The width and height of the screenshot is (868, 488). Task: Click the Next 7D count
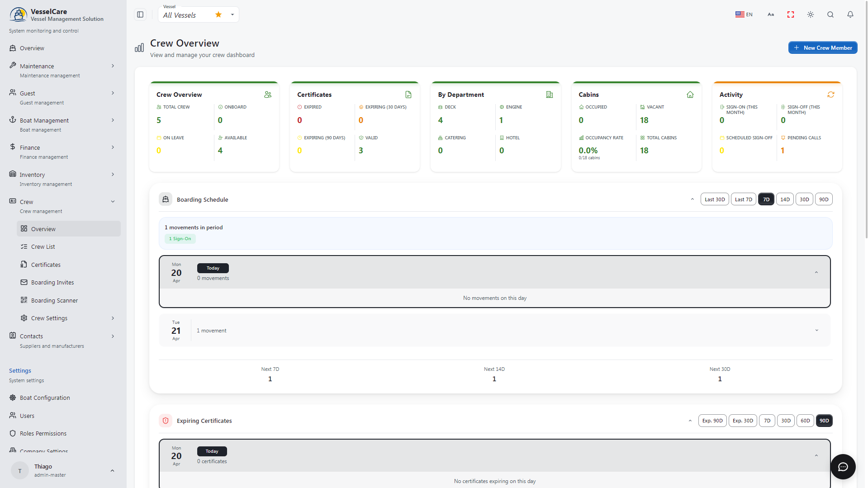(x=270, y=379)
